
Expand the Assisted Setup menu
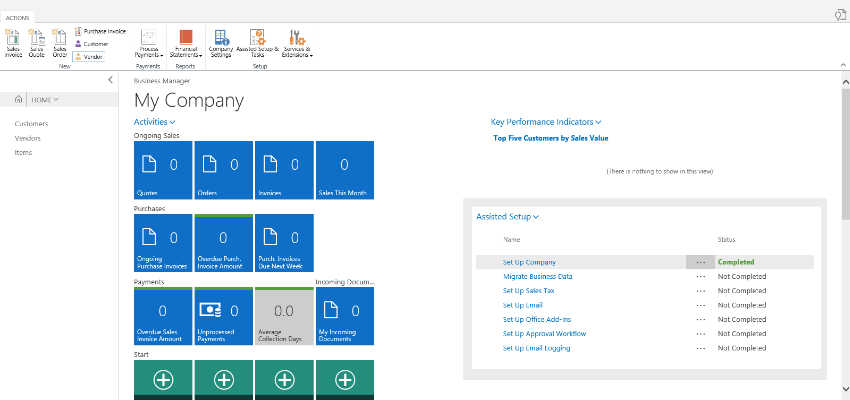(x=507, y=216)
